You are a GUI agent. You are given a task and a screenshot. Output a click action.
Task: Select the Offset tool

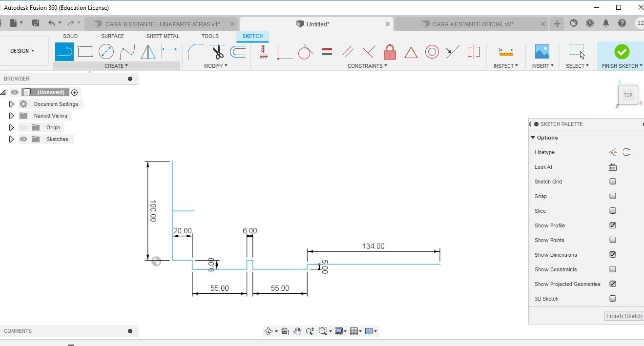coord(238,52)
